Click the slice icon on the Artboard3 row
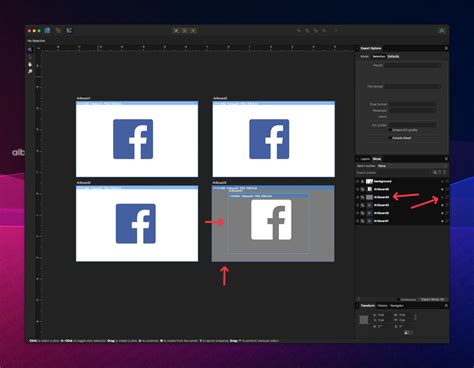 [x=362, y=205]
